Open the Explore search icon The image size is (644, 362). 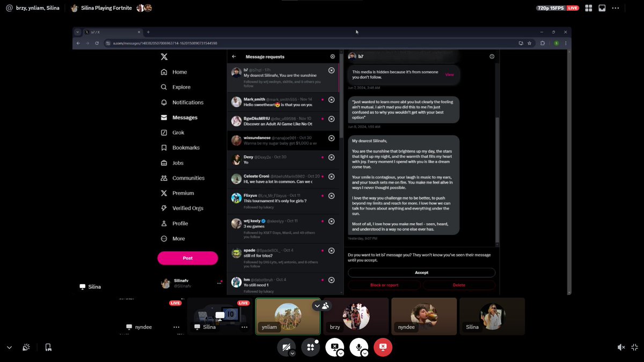tap(164, 87)
